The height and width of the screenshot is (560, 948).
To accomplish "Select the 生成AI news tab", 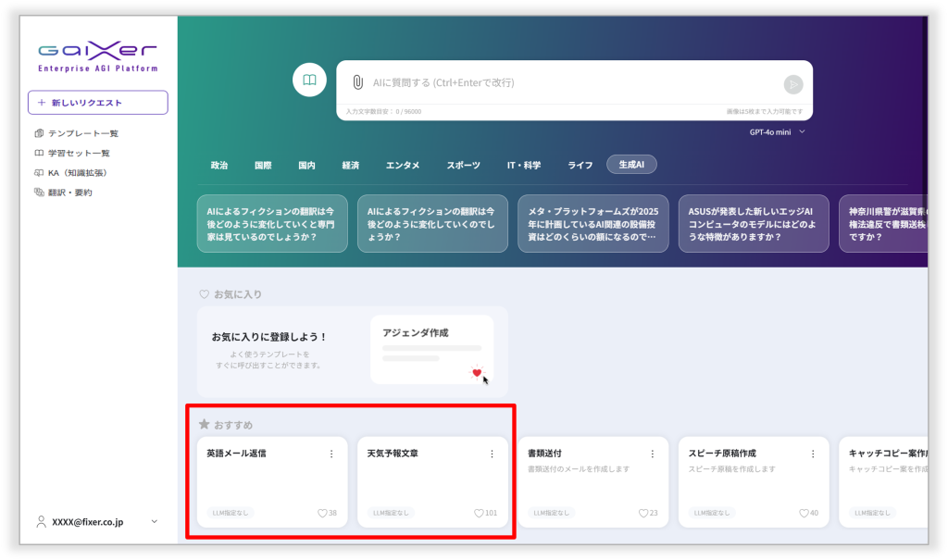I will click(x=631, y=165).
